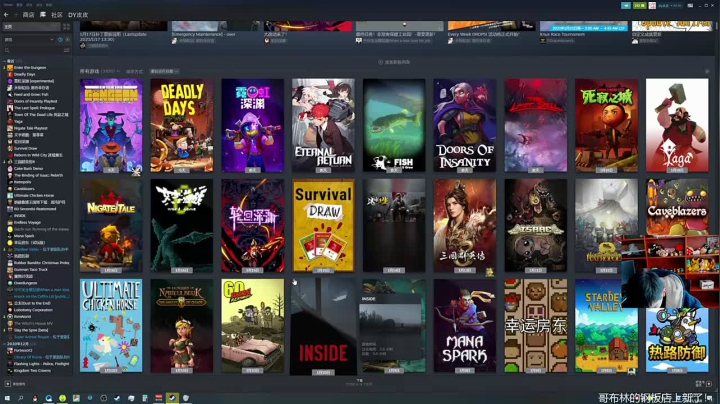This screenshot has width=720, height=404.
Task: Open Enter the Gungeon cover in grid
Action: tap(111, 125)
